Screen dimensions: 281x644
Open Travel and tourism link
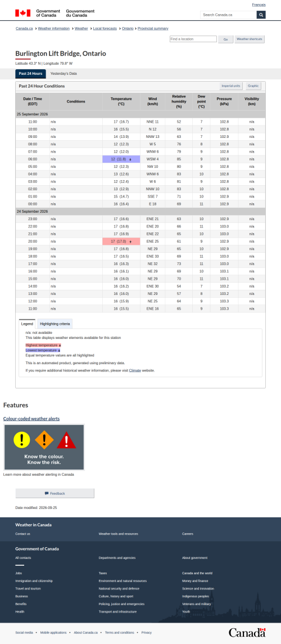(28, 589)
